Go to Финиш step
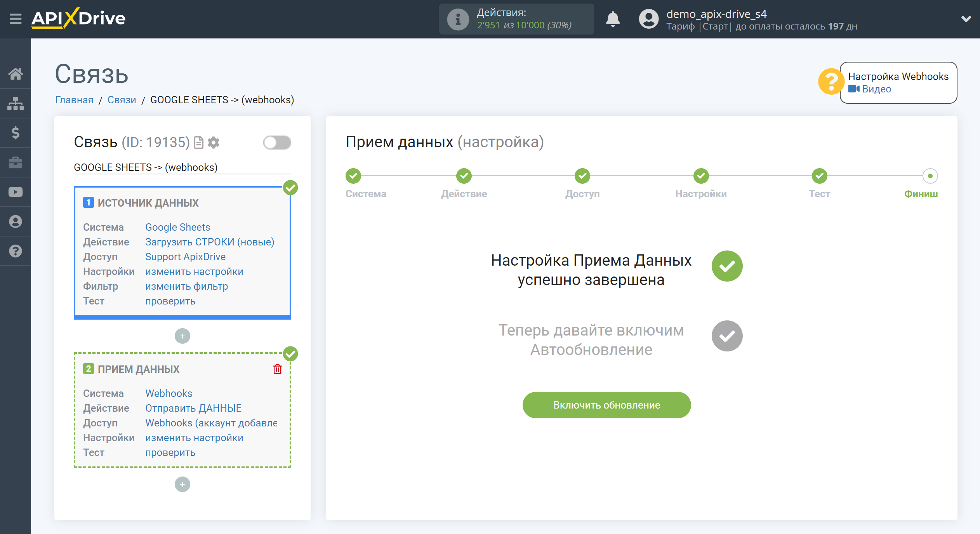Image resolution: width=980 pixels, height=534 pixels. 930,176
